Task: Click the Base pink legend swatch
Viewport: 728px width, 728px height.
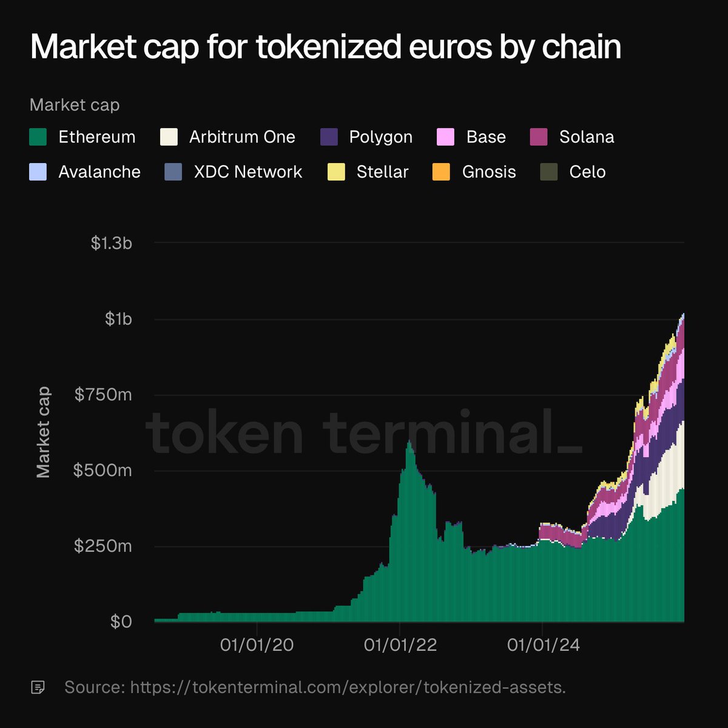Action: [446, 137]
